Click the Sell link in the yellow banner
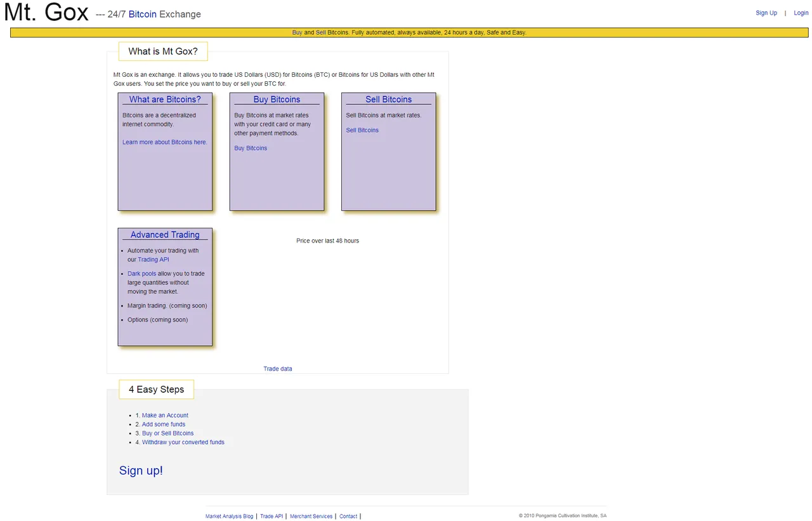 tap(321, 32)
